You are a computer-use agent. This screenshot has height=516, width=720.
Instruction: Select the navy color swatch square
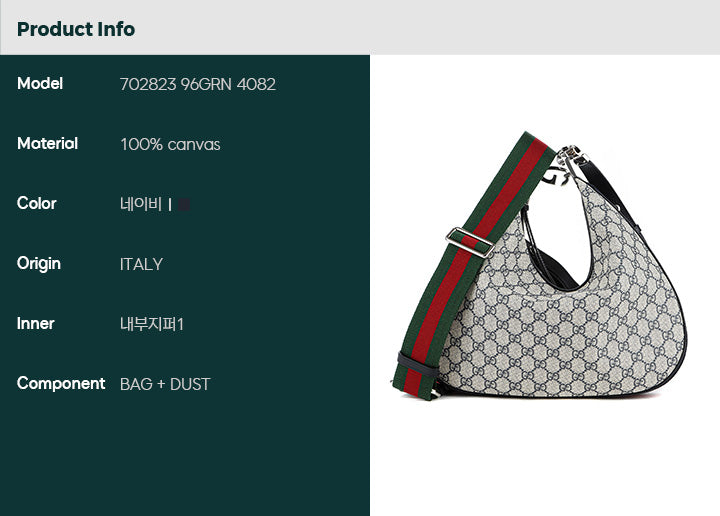point(184,204)
